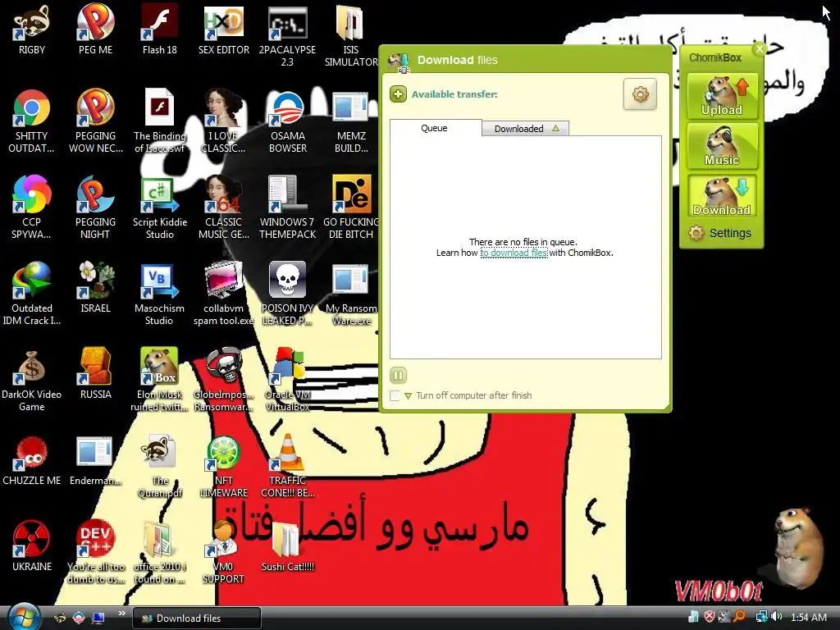Select the RIGBY desktop icon
The image size is (840, 630).
32,30
